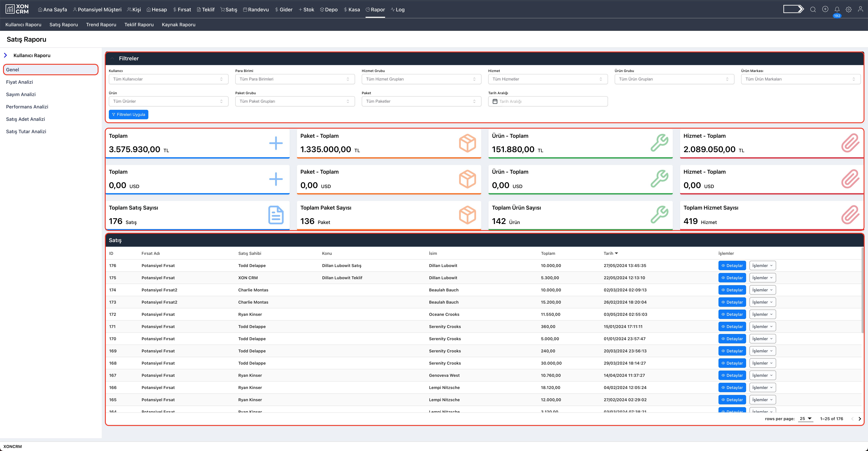
Task: Click the paperclip icon on Hizmet - Toplam USD card
Action: (850, 179)
